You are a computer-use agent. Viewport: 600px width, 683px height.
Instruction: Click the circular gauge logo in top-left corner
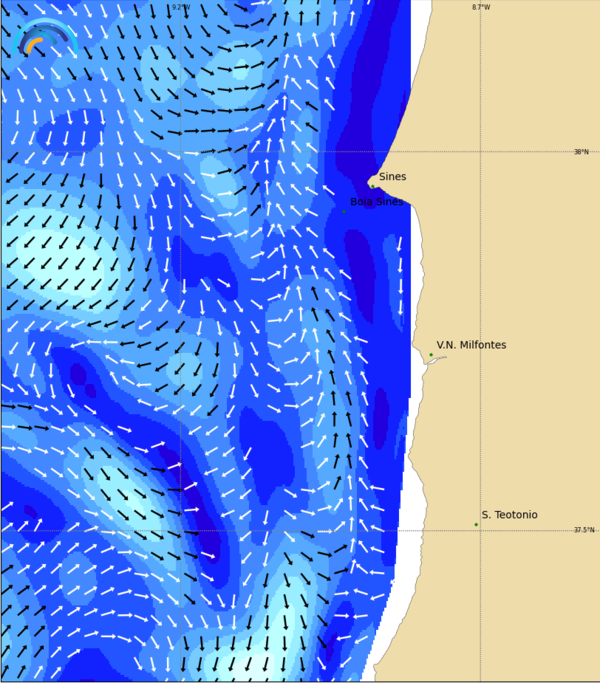(46, 38)
